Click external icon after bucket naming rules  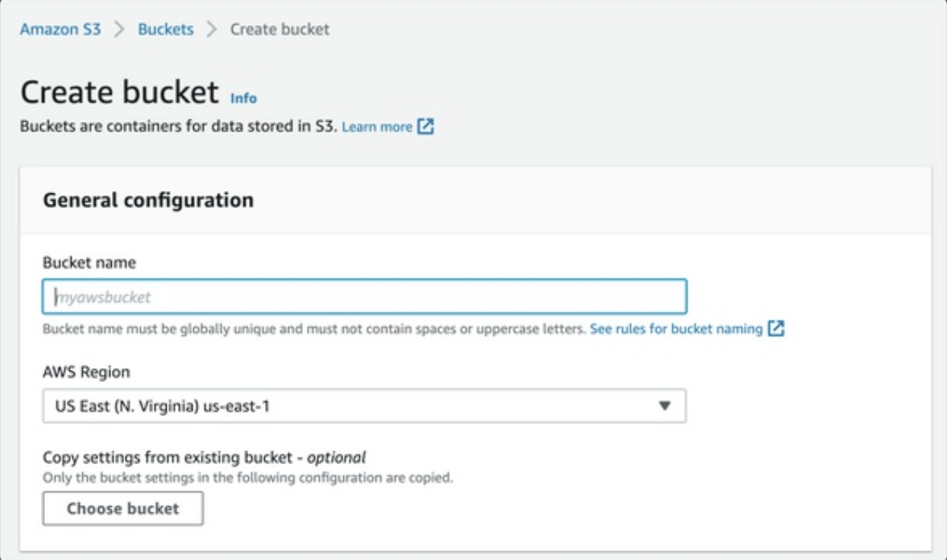coord(776,329)
